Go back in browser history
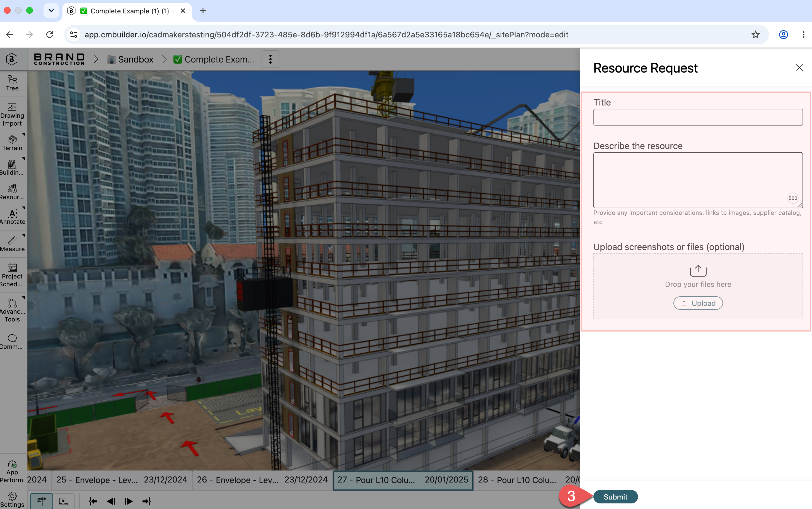This screenshot has width=812, height=509. (10, 34)
